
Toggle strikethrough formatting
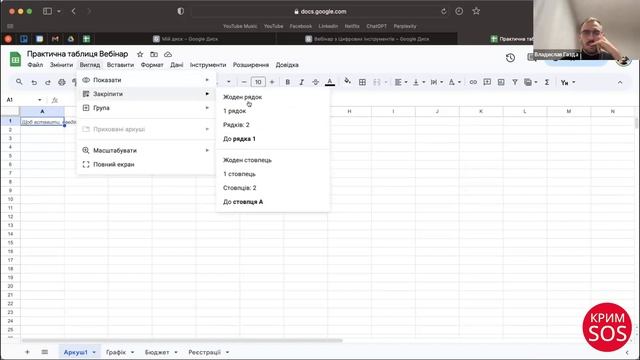pos(316,82)
